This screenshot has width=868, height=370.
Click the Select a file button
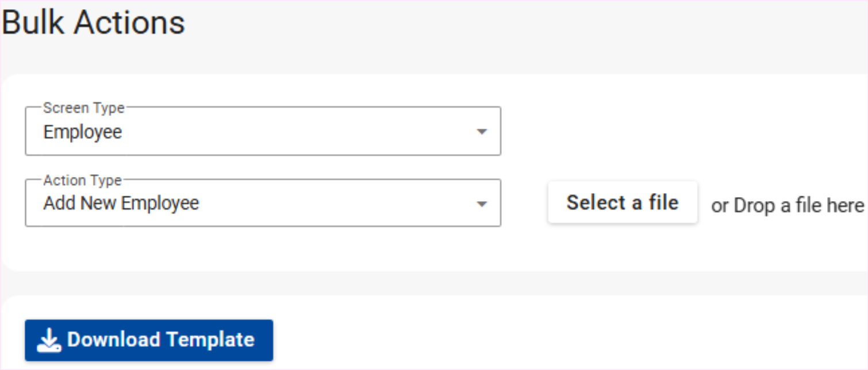(x=623, y=203)
